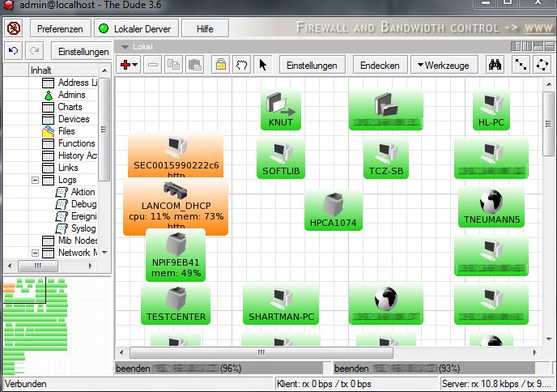Select the LANCOM_DHCP router node
This screenshot has height=392, width=557.
tap(176, 206)
